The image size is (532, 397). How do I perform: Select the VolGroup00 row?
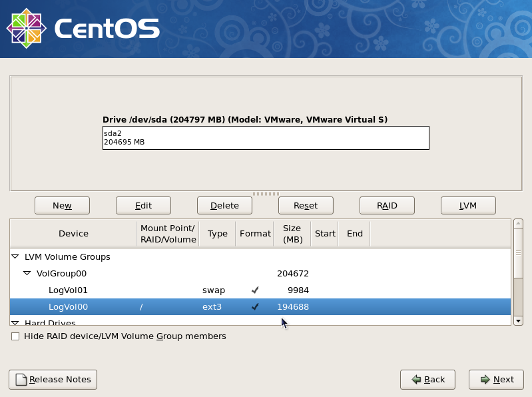coord(260,274)
